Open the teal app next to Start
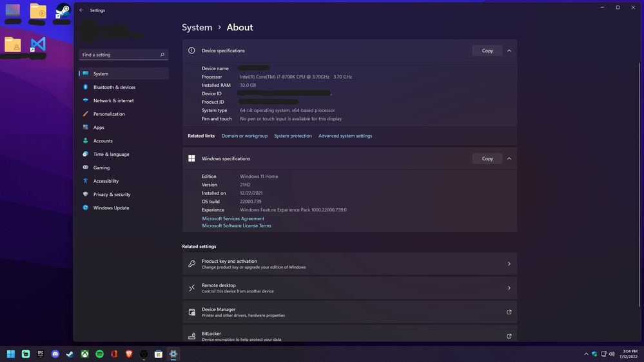The width and height of the screenshot is (644, 362). 26,354
